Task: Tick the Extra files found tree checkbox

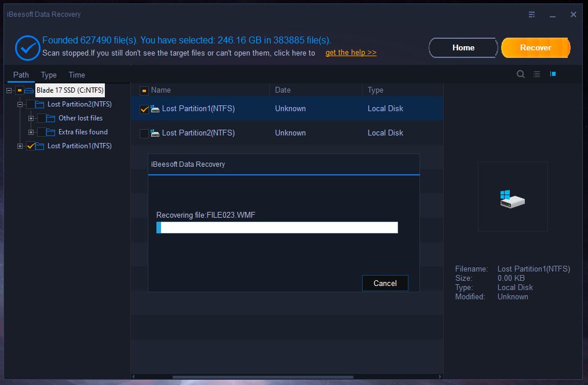Action: [42, 132]
